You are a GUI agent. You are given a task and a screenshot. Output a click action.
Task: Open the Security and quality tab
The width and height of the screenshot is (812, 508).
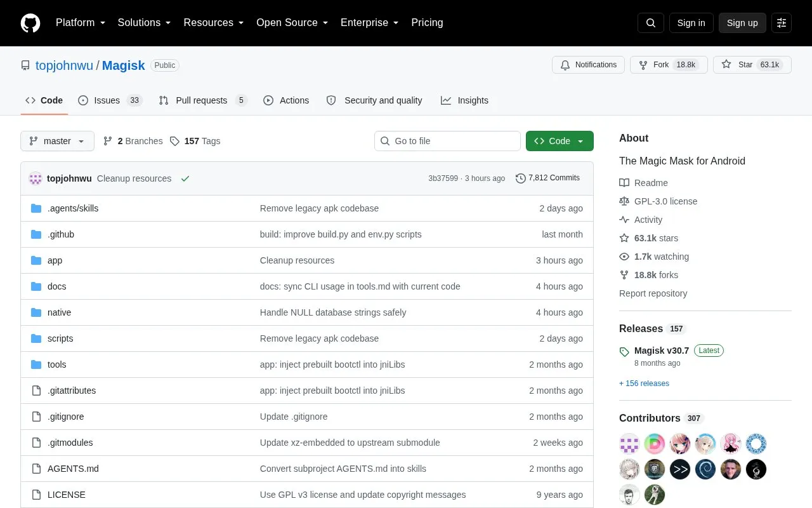[374, 100]
